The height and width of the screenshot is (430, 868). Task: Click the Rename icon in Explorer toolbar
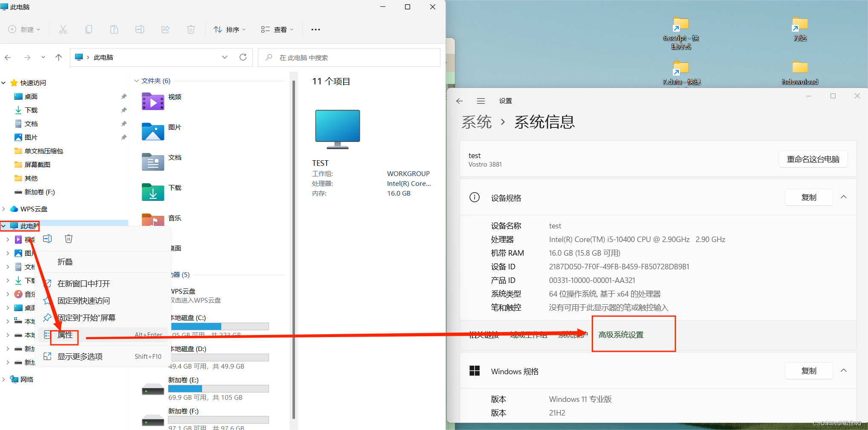click(140, 29)
